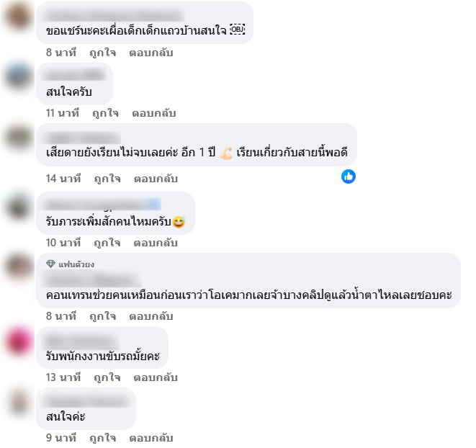
Task: Like the 'สนใจครับ' comment
Action: (105, 113)
